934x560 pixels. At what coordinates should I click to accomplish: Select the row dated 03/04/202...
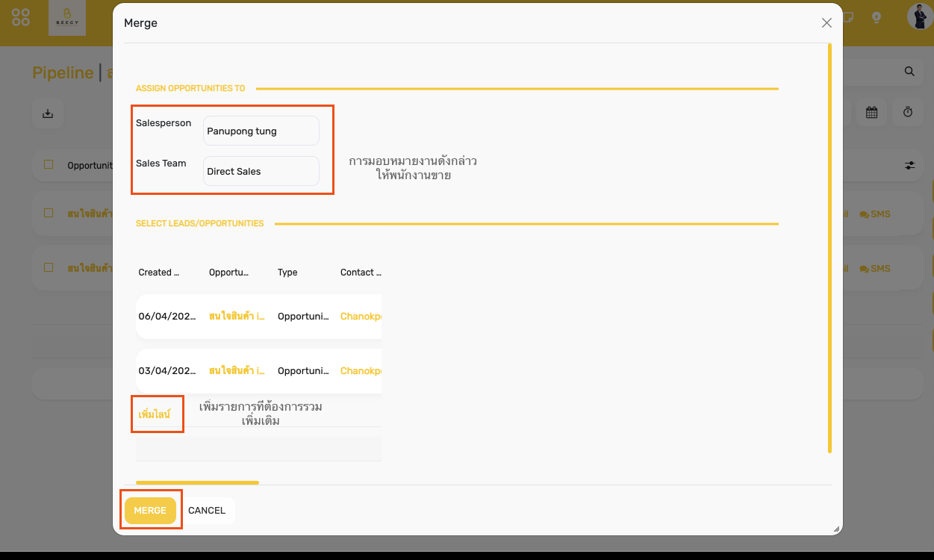pos(258,371)
